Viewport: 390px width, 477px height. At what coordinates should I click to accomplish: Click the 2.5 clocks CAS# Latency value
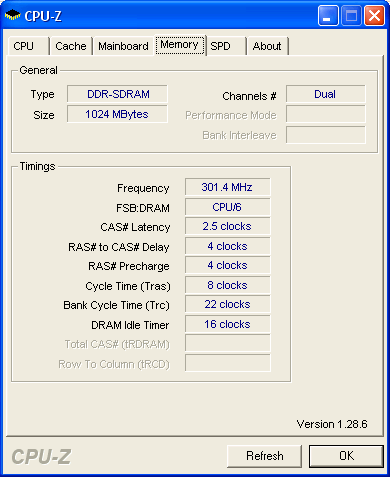point(228,226)
